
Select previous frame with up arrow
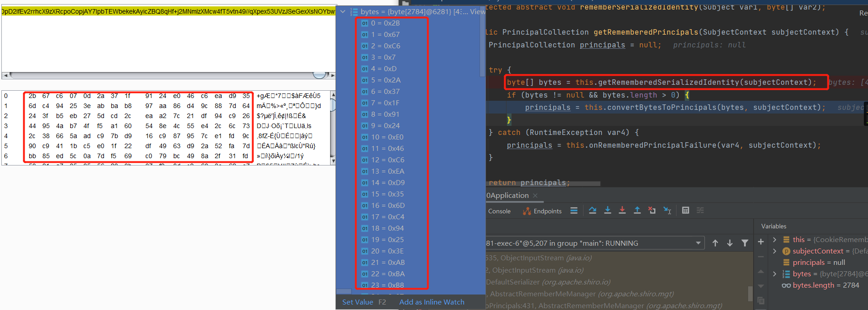pos(715,243)
